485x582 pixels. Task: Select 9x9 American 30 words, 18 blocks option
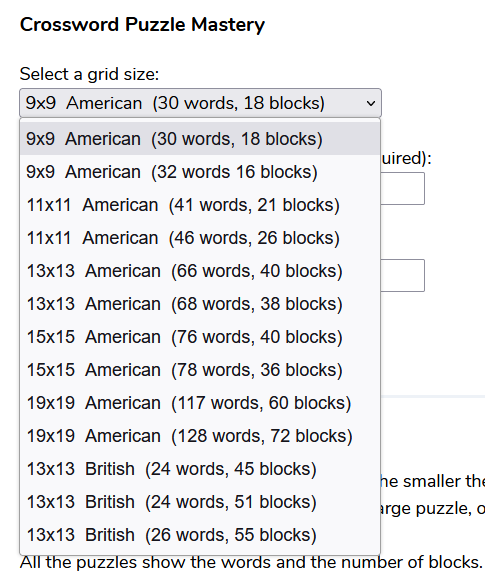[200, 139]
